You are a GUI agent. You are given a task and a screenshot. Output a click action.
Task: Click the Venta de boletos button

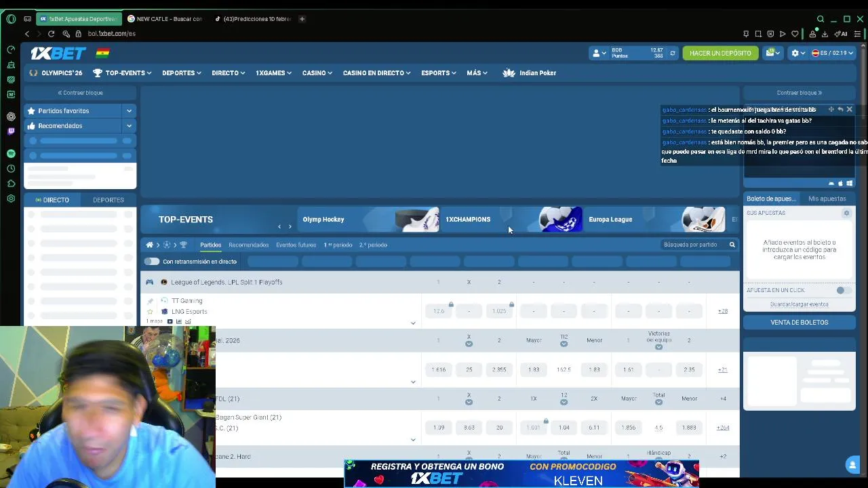[x=799, y=323]
